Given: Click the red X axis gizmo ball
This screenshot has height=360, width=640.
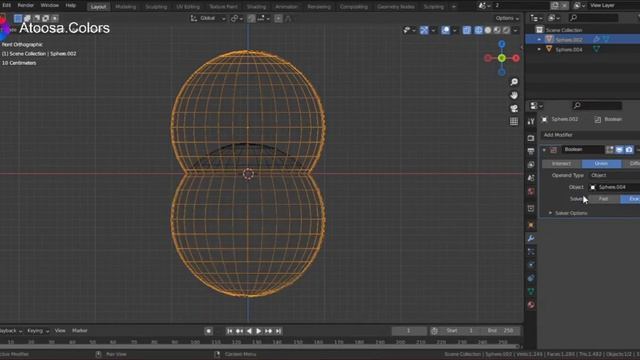Looking at the screenshot, I should pos(516,58).
